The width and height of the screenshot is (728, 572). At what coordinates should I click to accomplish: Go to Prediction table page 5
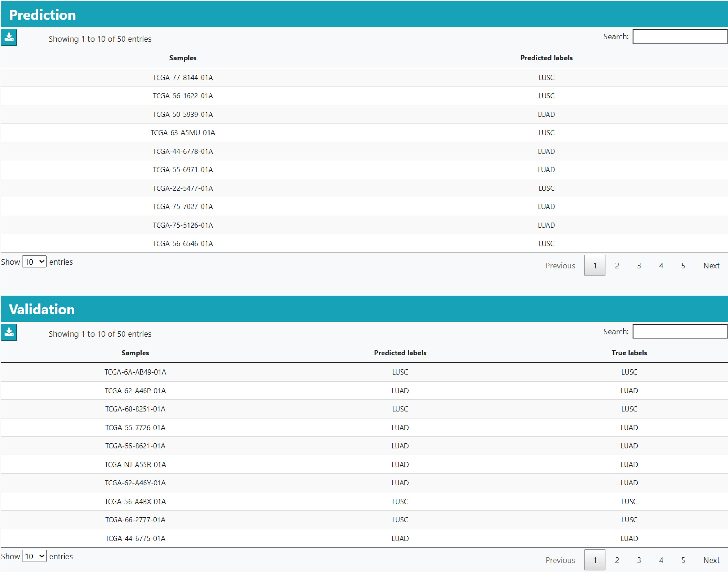[683, 266]
